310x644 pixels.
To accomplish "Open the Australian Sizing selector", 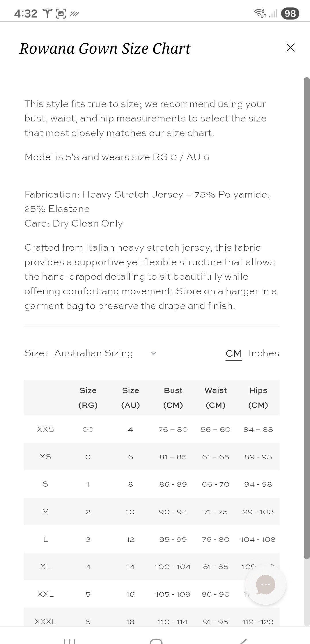I will (x=94, y=353).
